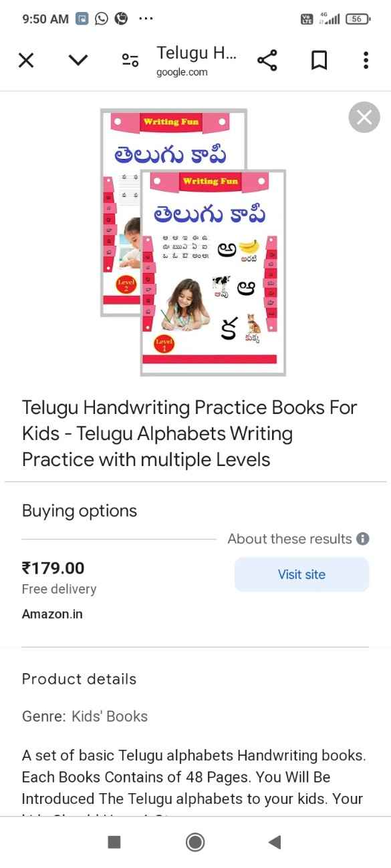Screen dimensions: 391x868
Task: Bookmark this page with bookmark icon
Action: [319, 61]
